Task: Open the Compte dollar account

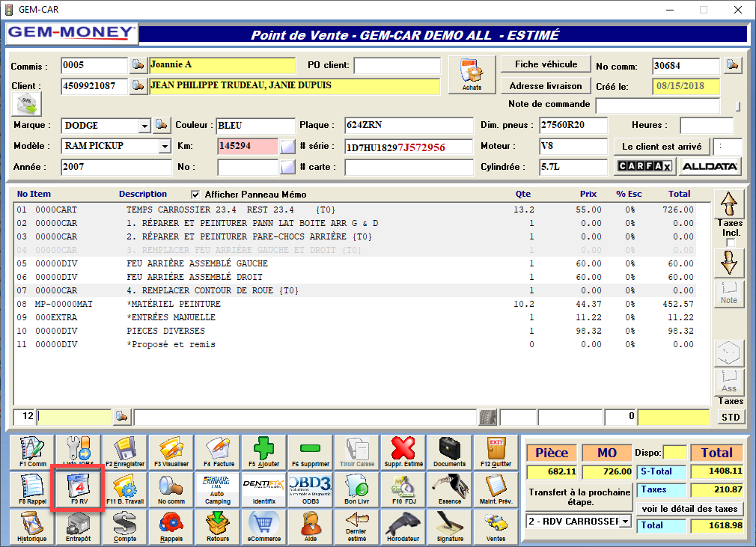Action: pyautogui.click(x=125, y=527)
